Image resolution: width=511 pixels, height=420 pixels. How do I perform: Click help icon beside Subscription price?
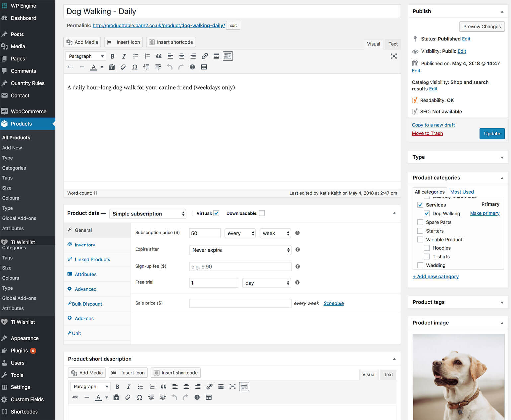297,233
